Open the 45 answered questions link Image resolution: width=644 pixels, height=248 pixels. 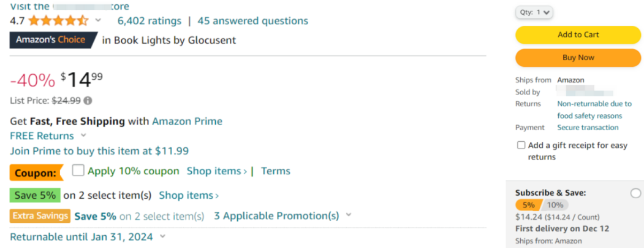pos(252,20)
